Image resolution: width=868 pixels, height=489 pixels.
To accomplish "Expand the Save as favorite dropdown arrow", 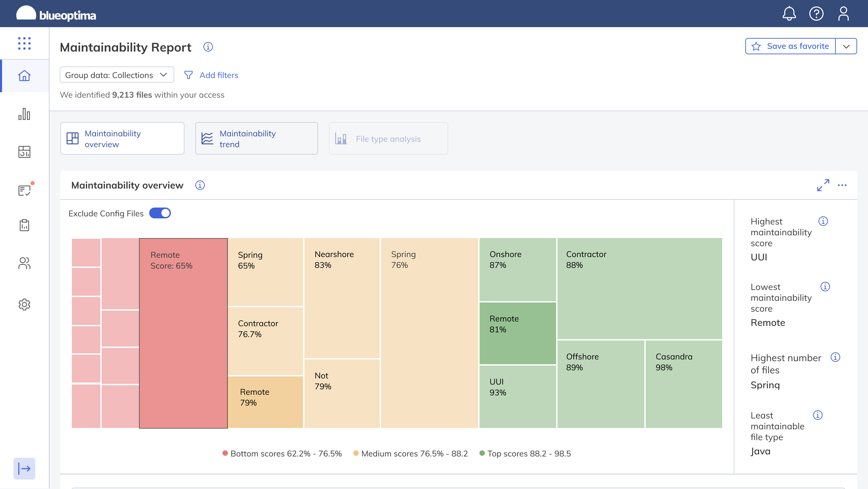I will pyautogui.click(x=846, y=46).
